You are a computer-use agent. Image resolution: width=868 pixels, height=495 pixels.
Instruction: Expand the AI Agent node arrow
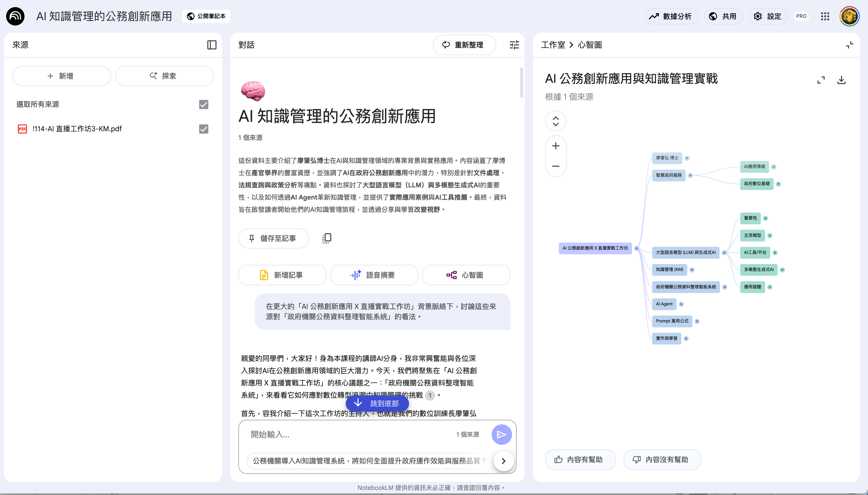tap(681, 304)
